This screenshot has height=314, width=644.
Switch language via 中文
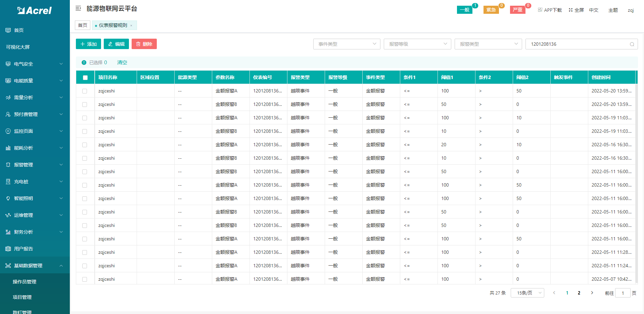(594, 10)
